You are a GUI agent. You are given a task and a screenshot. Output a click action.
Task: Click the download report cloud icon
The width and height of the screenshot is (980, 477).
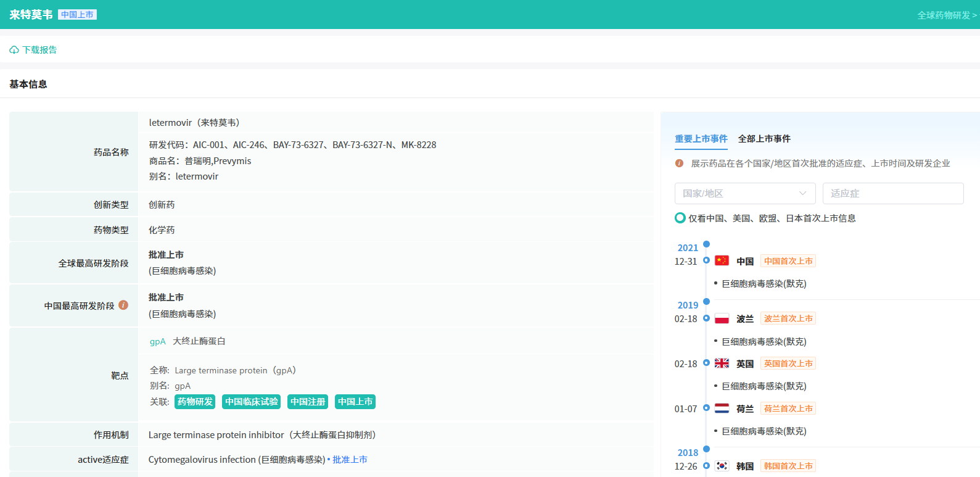(x=14, y=50)
